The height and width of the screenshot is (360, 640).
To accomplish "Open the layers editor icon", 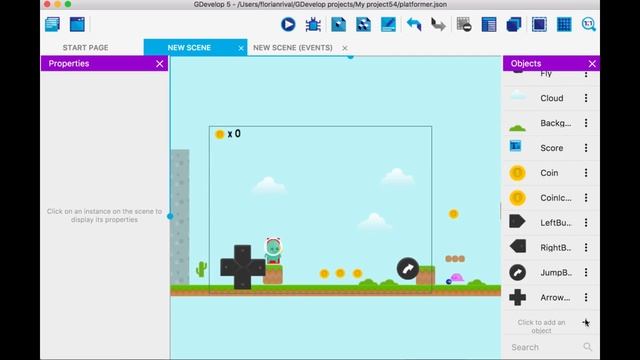I will pyautogui.click(x=514, y=24).
